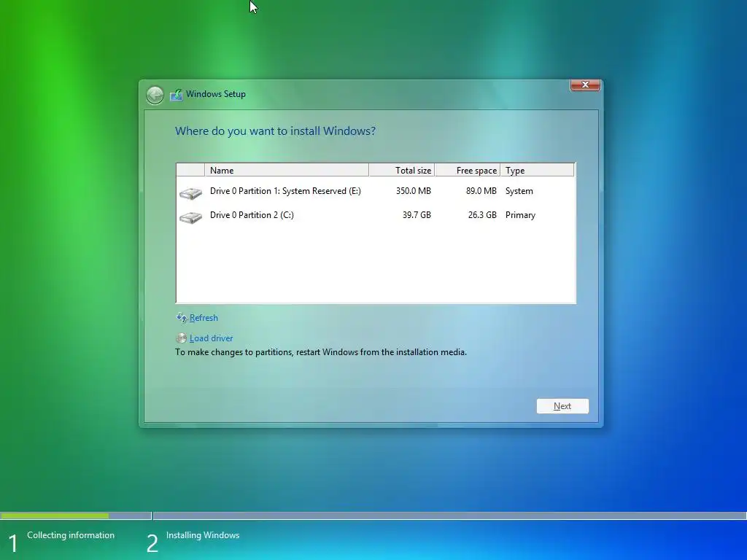Click drive icon for Partition 2 (C:)
This screenshot has height=560, width=747.
pyautogui.click(x=190, y=217)
